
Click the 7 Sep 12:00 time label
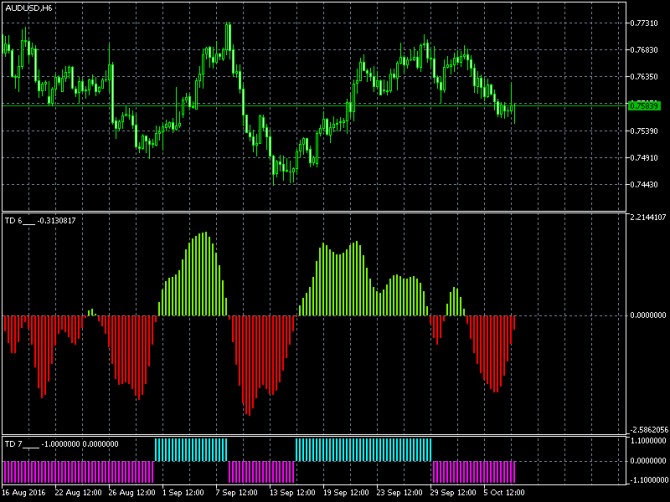click(237, 493)
